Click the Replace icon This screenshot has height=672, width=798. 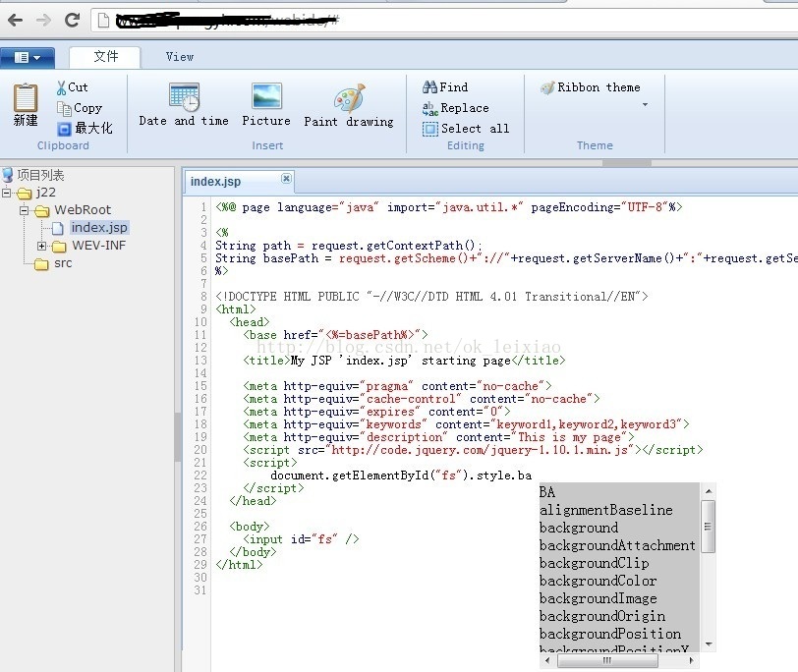click(x=430, y=108)
